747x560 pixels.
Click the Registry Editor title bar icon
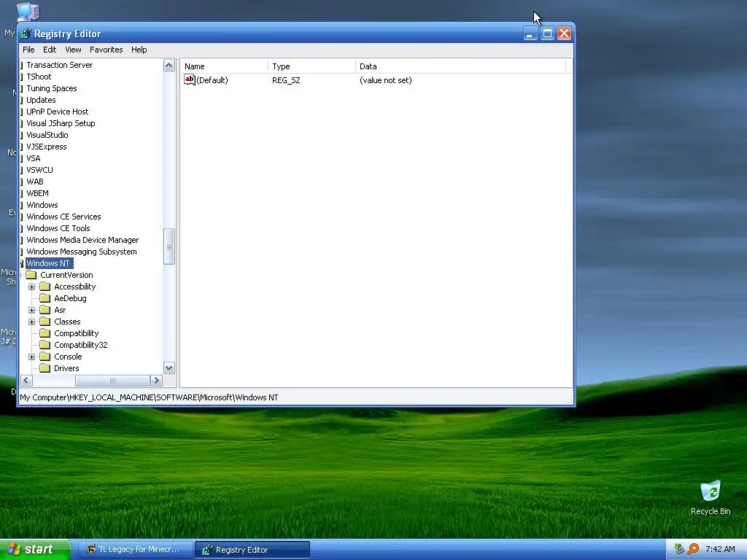point(26,34)
